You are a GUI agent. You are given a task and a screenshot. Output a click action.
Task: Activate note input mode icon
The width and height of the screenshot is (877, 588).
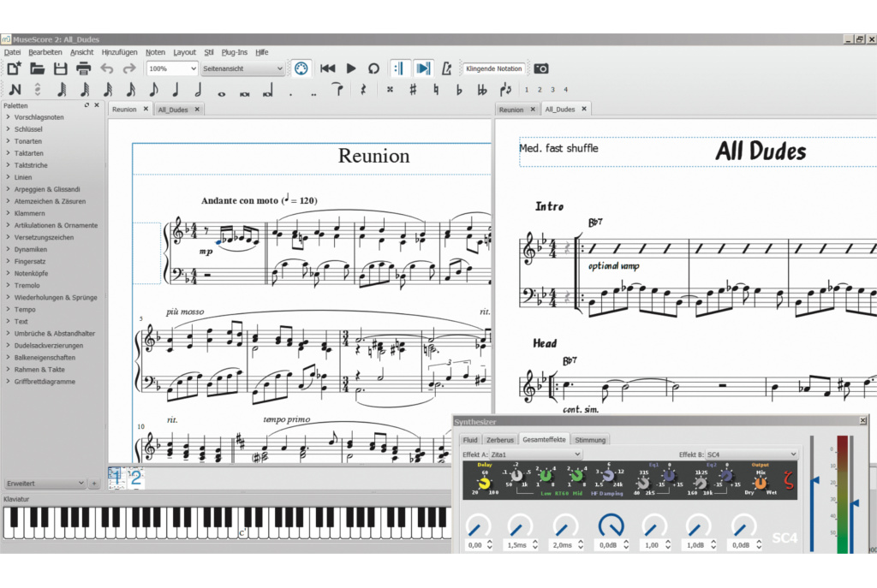pyautogui.click(x=15, y=89)
